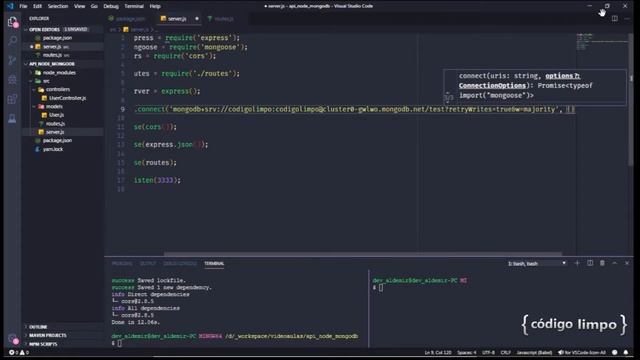The width and height of the screenshot is (640, 360).
Task: Kill the terminal with the trash icon
Action: 602,263
